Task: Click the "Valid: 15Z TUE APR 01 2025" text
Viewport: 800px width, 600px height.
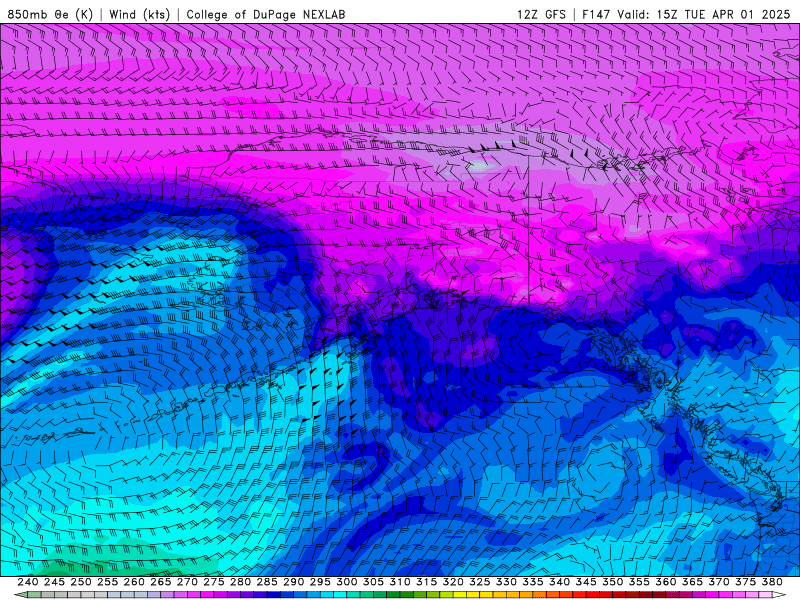Action: point(704,14)
